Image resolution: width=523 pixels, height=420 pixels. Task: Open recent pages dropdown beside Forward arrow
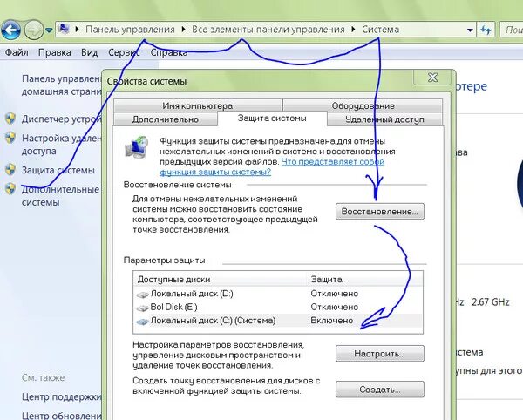(49, 30)
